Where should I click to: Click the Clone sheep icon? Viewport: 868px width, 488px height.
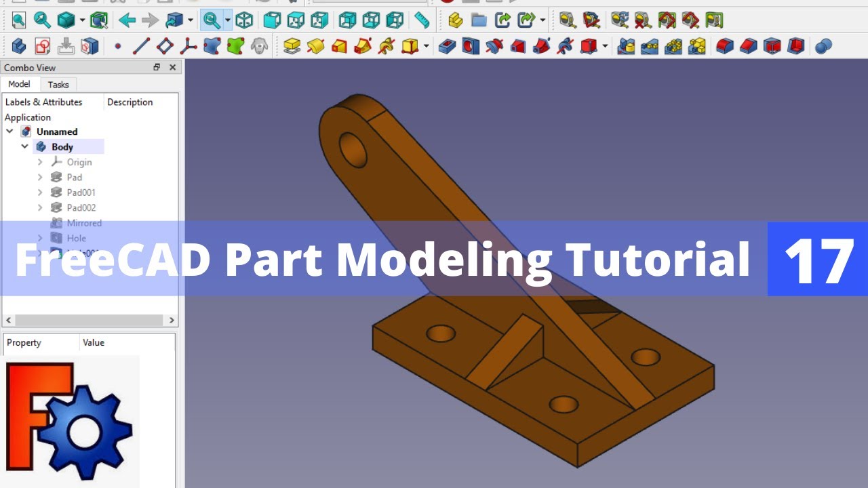coord(258,46)
